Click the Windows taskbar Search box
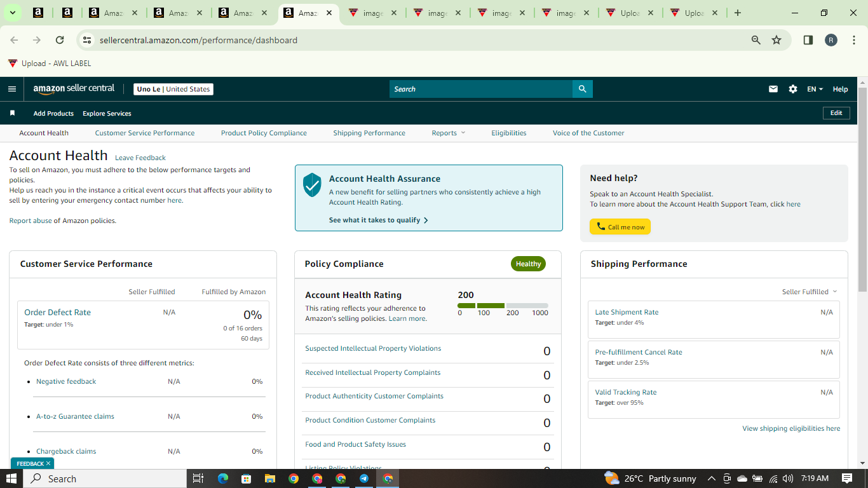The height and width of the screenshot is (488, 868). point(105,478)
